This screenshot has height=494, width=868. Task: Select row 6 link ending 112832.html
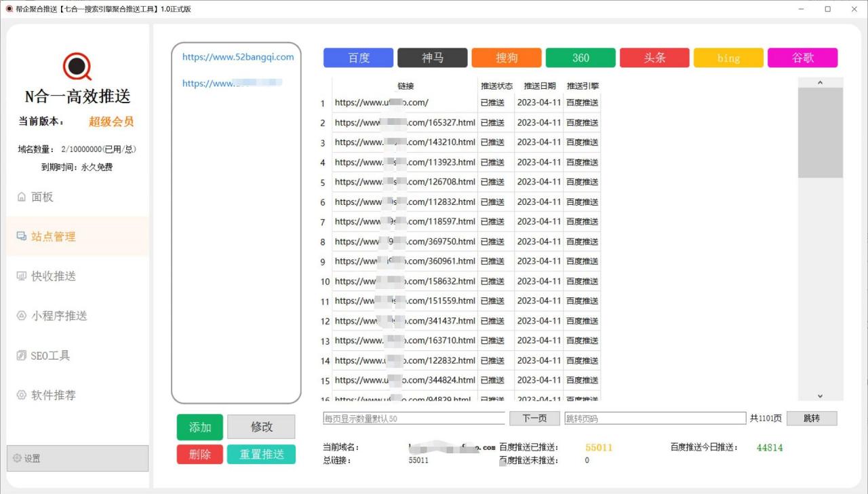[x=405, y=202]
